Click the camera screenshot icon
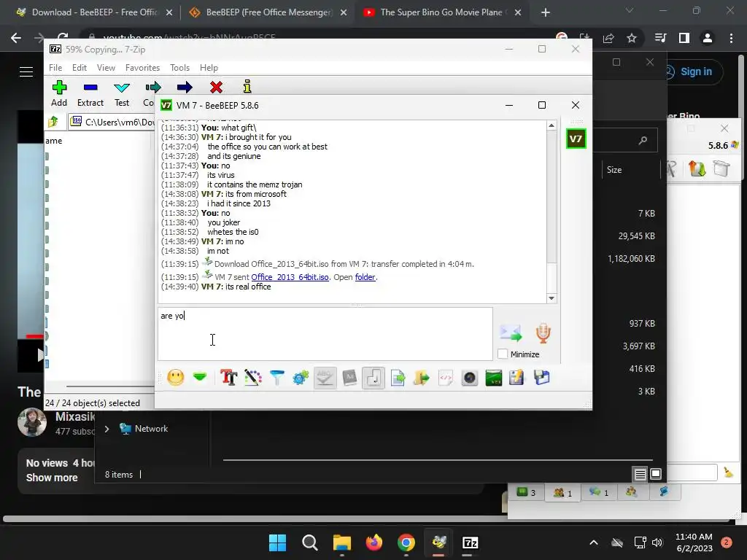Image resolution: width=747 pixels, height=560 pixels. tap(470, 378)
